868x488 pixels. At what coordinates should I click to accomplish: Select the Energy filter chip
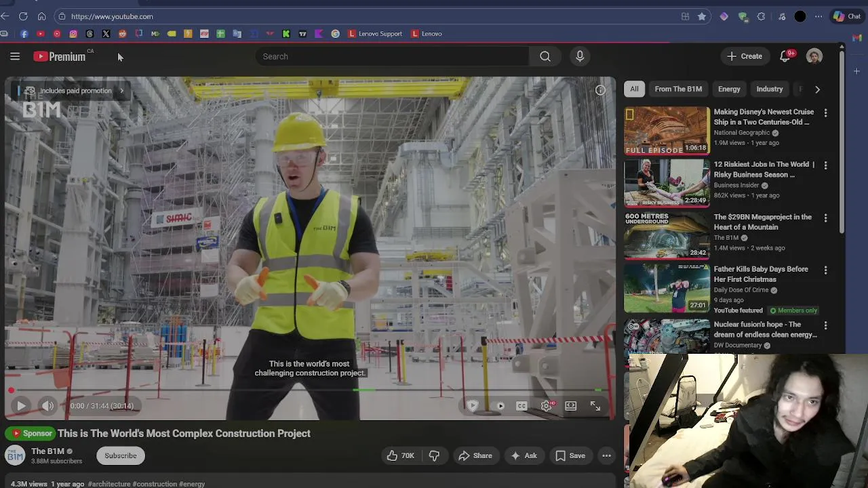[x=729, y=89]
